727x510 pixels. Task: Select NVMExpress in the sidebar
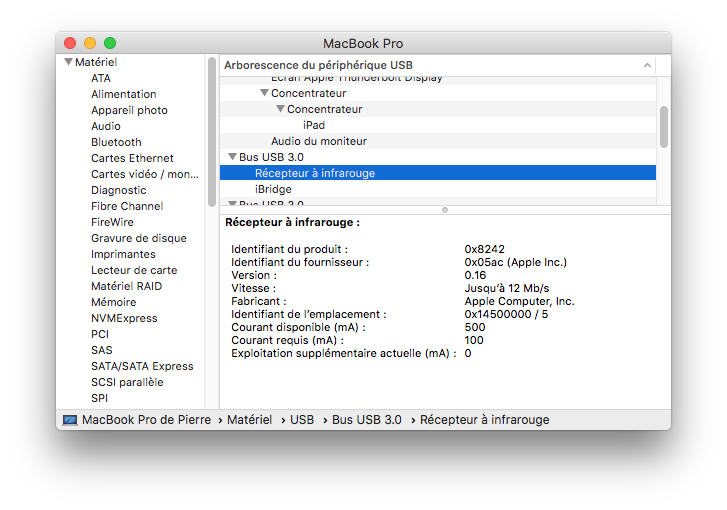(124, 318)
